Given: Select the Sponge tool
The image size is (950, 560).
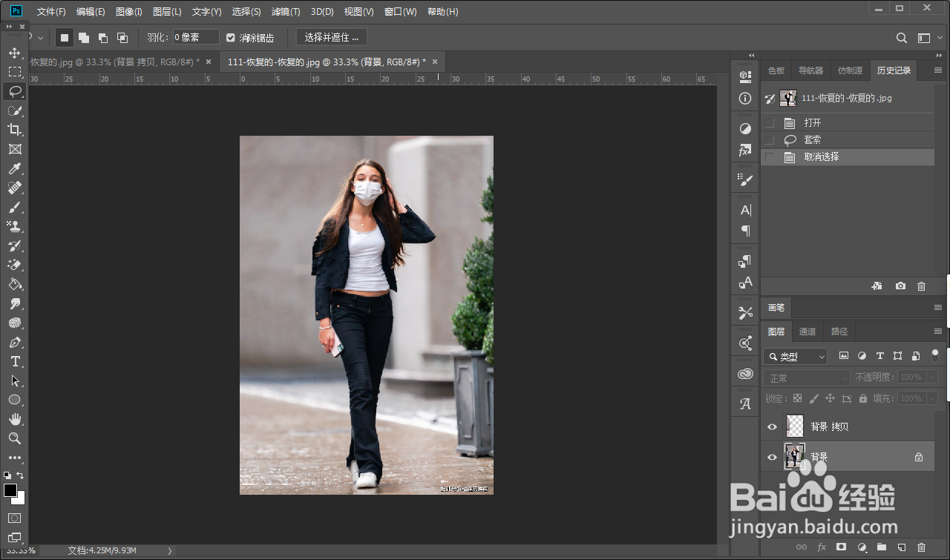Looking at the screenshot, I should click(x=14, y=323).
